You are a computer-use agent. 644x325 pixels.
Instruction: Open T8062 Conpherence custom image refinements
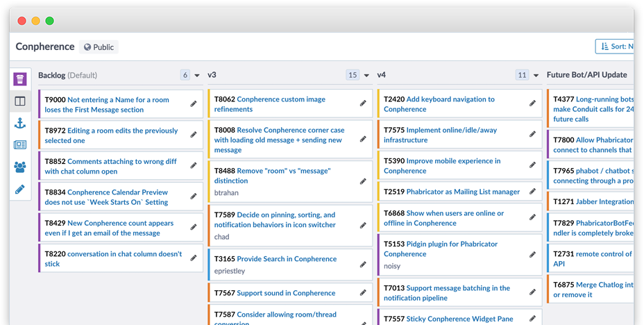pyautogui.click(x=270, y=104)
